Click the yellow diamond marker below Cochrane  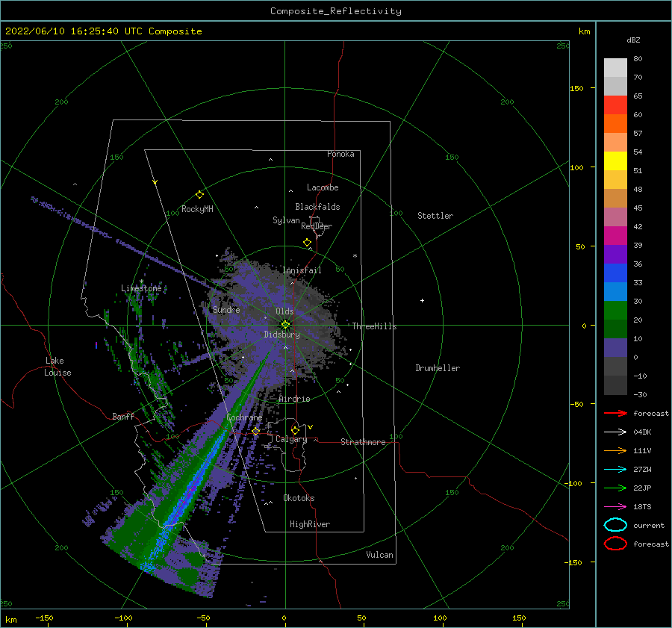255,431
